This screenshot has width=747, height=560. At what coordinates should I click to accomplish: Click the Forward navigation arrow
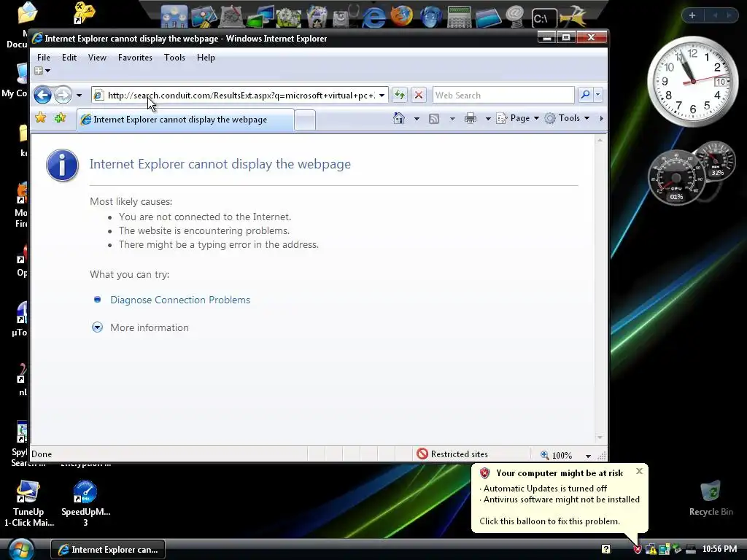pos(63,96)
